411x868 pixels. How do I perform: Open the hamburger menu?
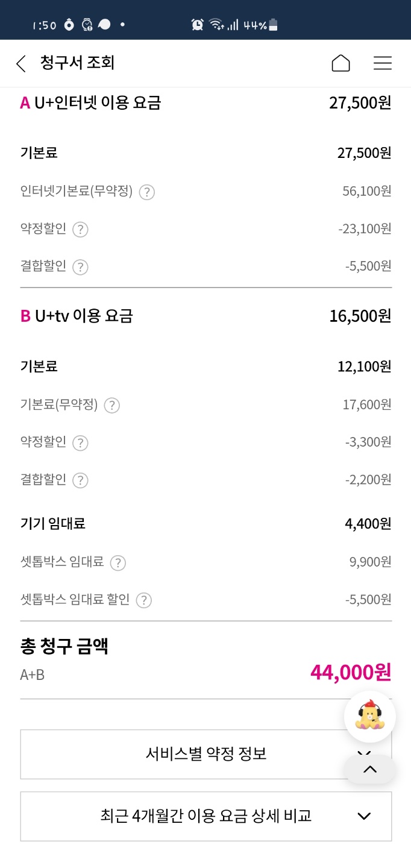click(383, 63)
